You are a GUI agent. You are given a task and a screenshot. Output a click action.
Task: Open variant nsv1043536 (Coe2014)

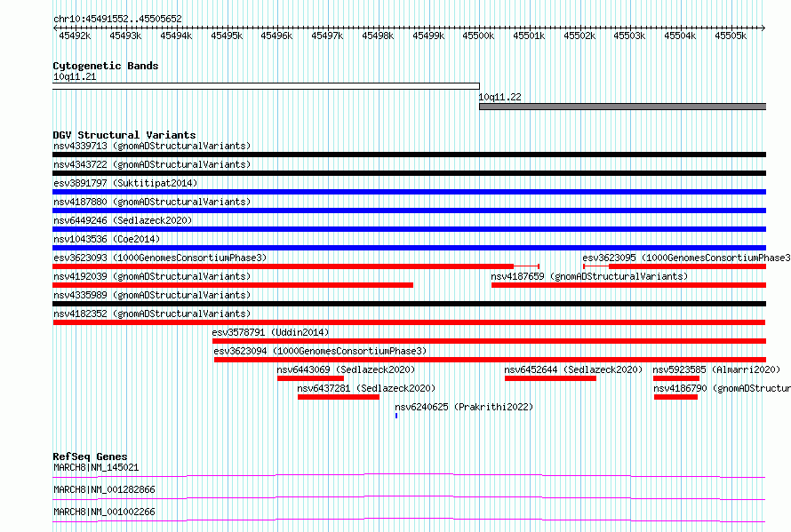(107, 239)
